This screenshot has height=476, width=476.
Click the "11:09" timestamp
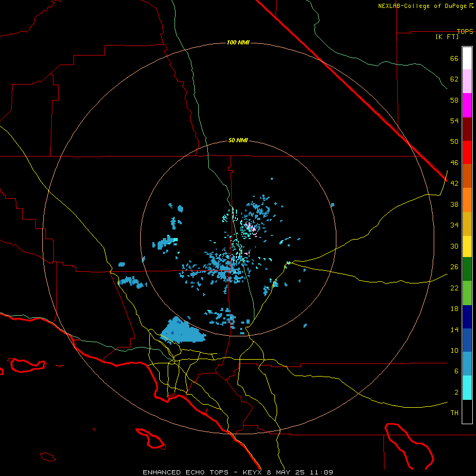pos(321,472)
